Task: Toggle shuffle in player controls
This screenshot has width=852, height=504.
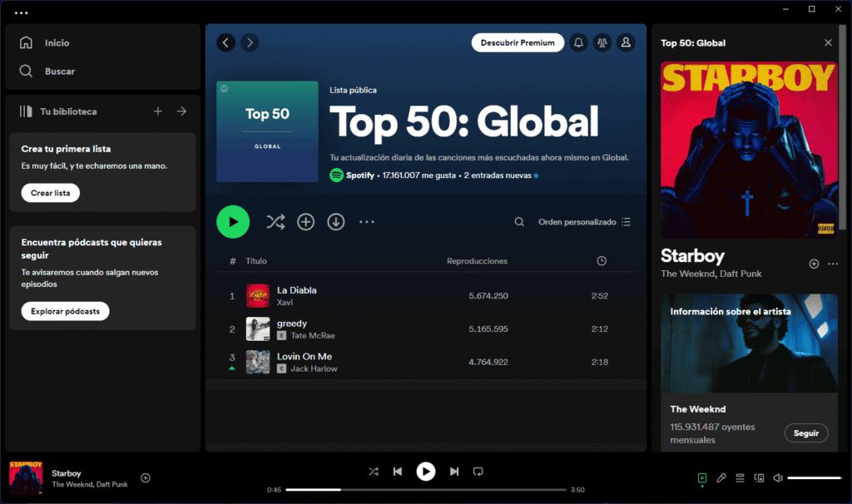Action: pos(374,472)
